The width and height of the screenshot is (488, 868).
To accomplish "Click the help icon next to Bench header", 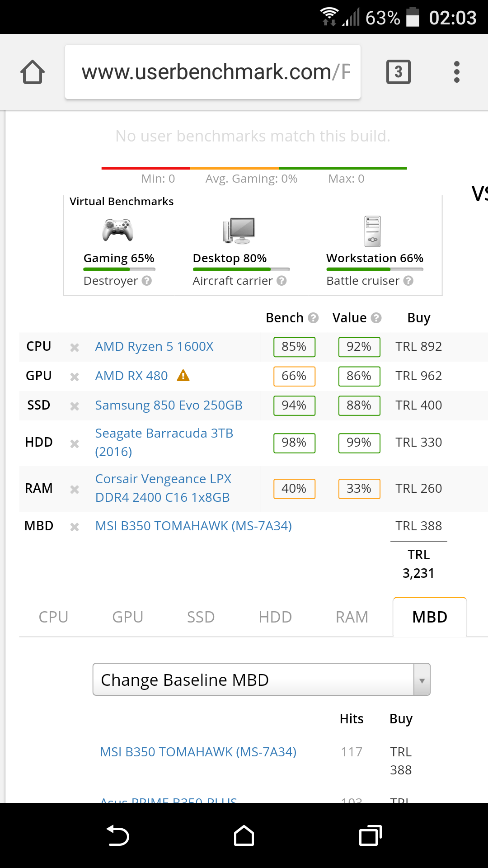I will click(x=313, y=318).
